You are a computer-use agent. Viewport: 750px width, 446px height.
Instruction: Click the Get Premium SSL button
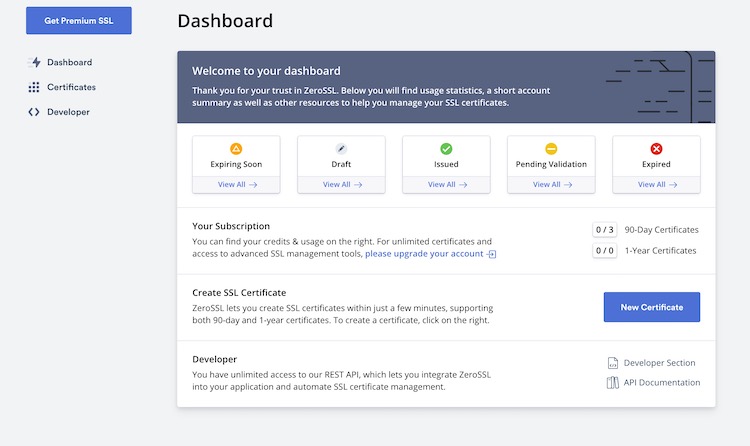[x=79, y=21]
